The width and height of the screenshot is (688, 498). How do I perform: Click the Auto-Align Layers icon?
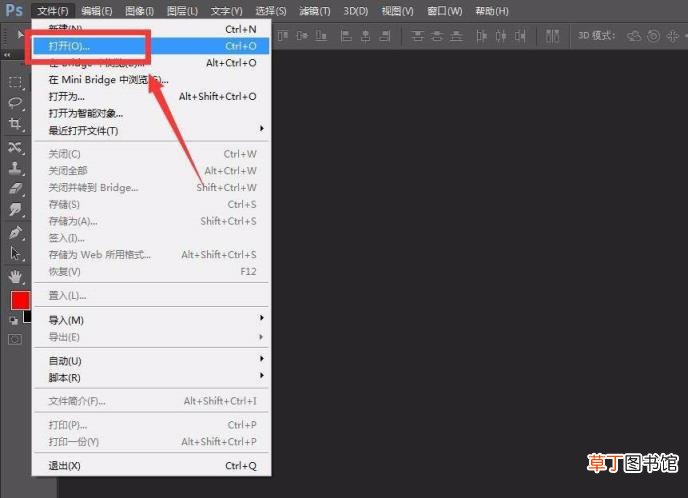(x=552, y=36)
